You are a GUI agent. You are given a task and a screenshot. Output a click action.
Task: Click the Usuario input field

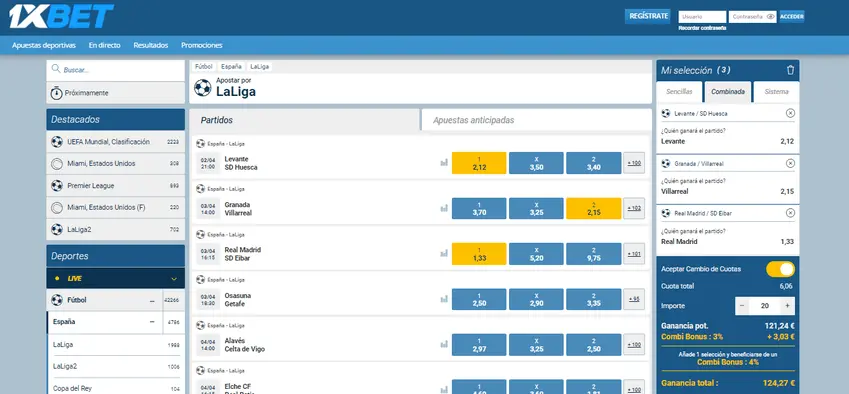pos(702,17)
